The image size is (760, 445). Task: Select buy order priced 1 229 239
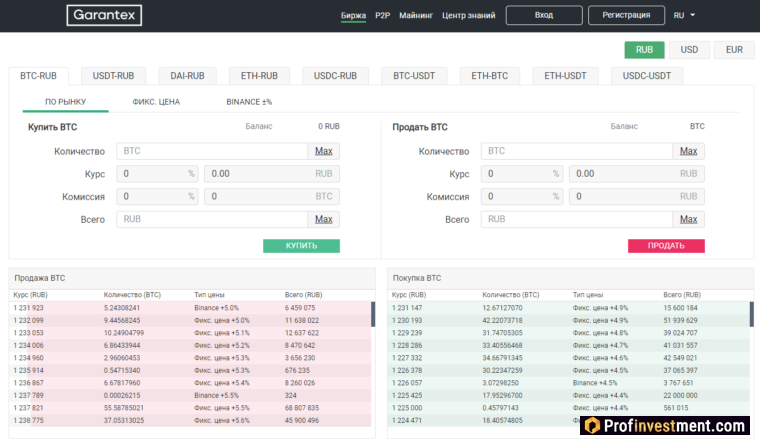pyautogui.click(x=569, y=333)
